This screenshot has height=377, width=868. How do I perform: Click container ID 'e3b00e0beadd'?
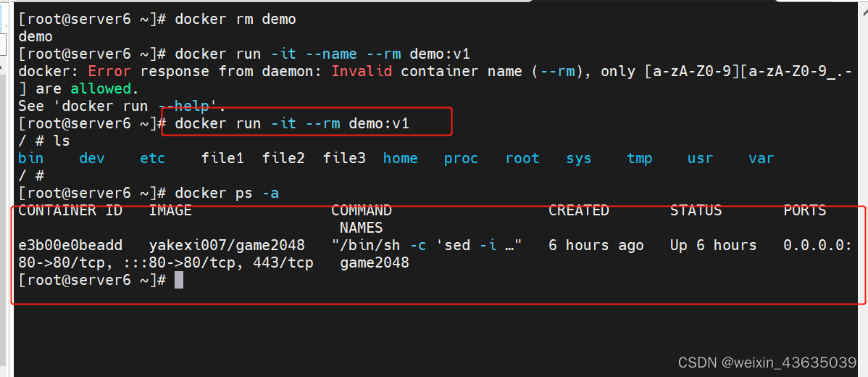[70, 245]
